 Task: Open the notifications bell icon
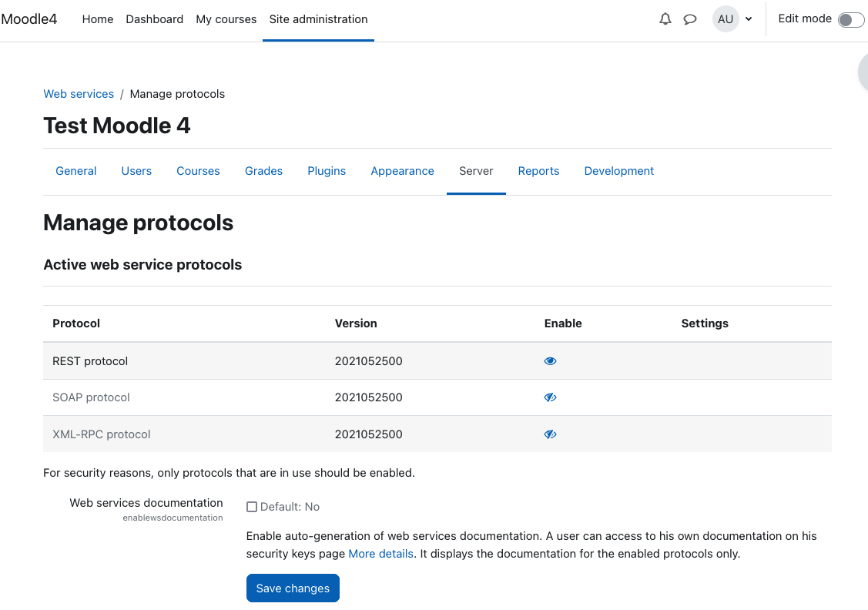click(665, 19)
